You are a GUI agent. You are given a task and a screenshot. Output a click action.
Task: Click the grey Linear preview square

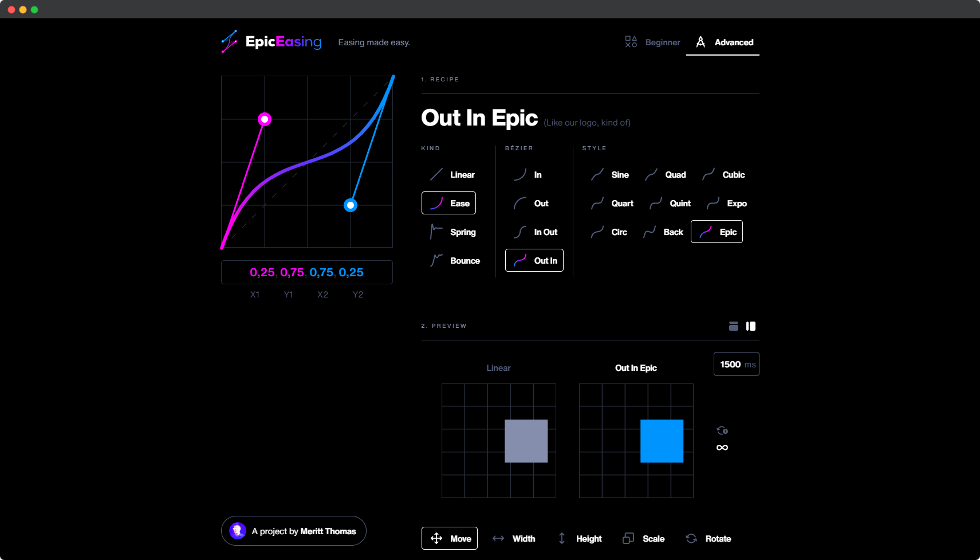[x=526, y=441]
